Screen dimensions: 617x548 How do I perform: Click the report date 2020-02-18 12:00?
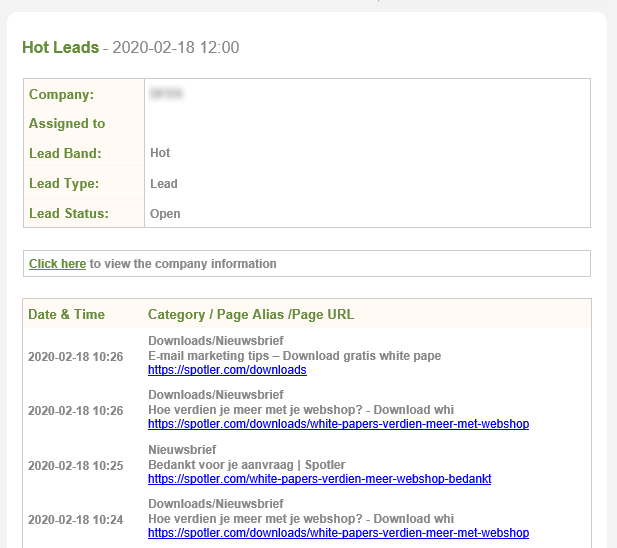pos(176,48)
